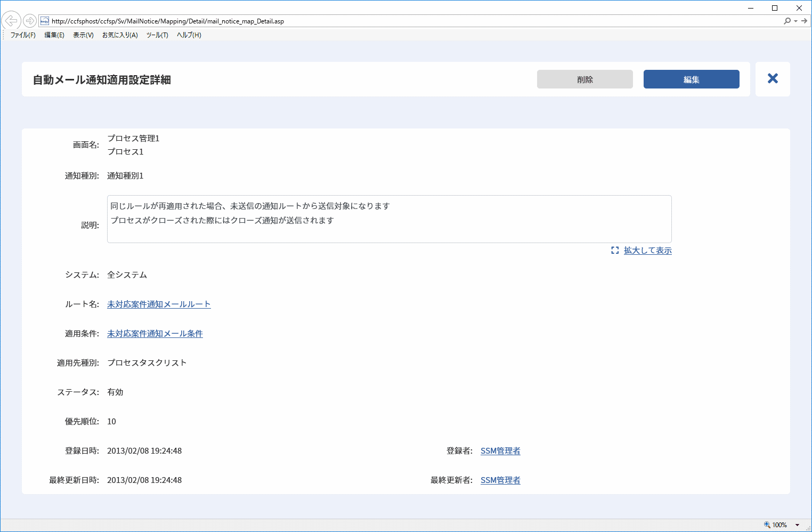
Task: Click the プロセス管理1 screen name value
Action: (x=133, y=139)
